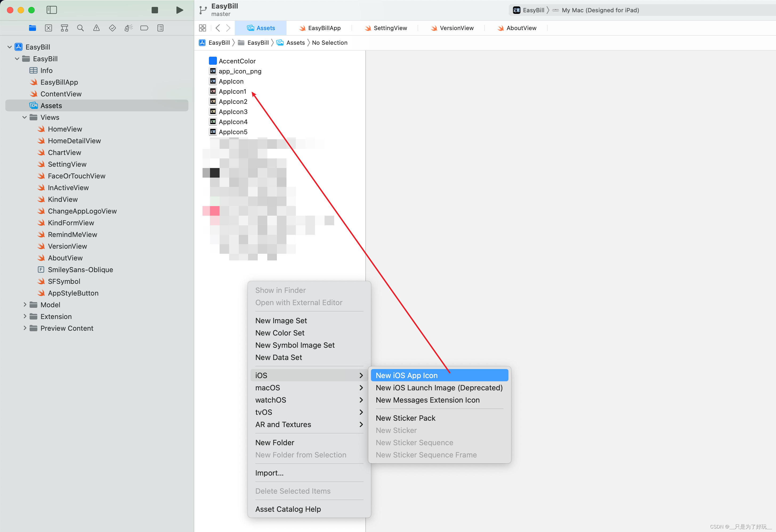Expand the Model folder
The width and height of the screenshot is (776, 532).
click(x=25, y=305)
